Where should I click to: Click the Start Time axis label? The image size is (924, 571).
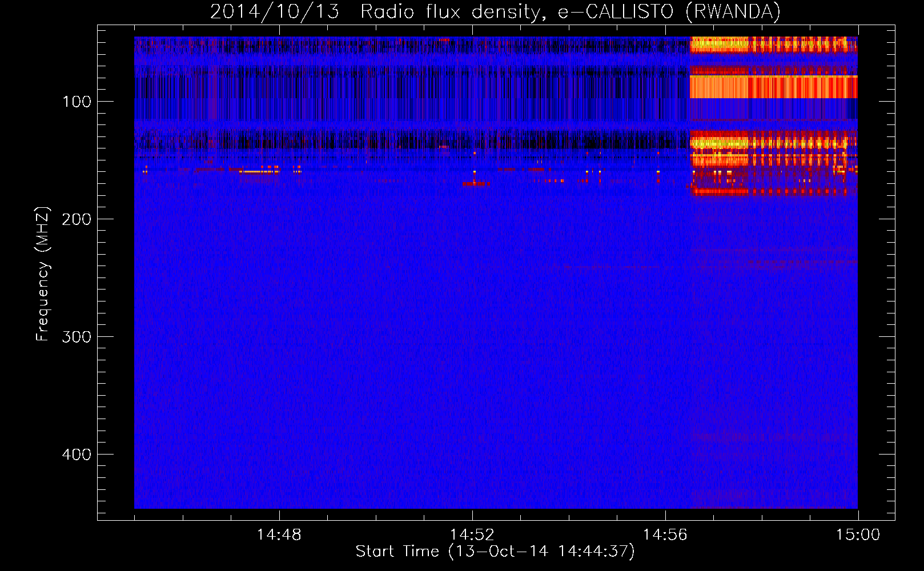coord(495,552)
